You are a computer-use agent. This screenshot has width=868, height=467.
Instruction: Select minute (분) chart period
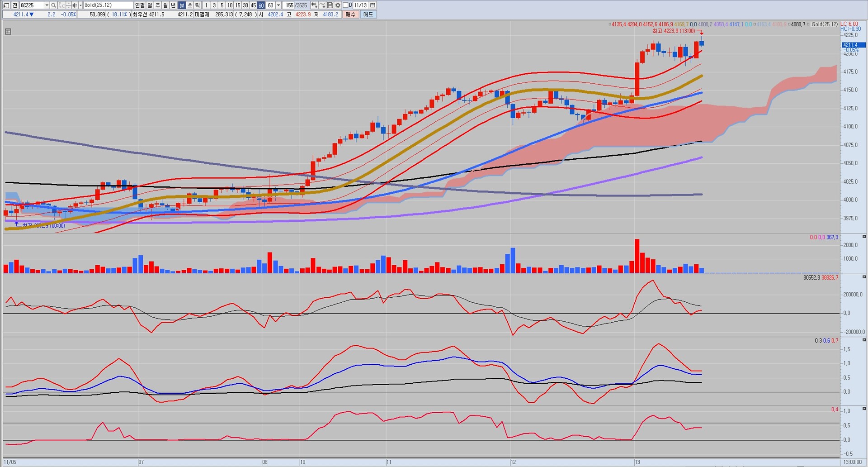182,5
